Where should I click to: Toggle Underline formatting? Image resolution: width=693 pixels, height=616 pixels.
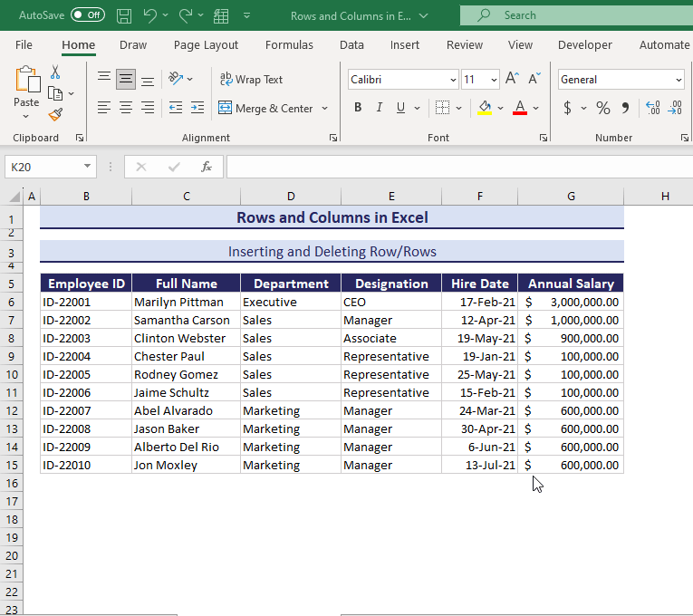401,108
